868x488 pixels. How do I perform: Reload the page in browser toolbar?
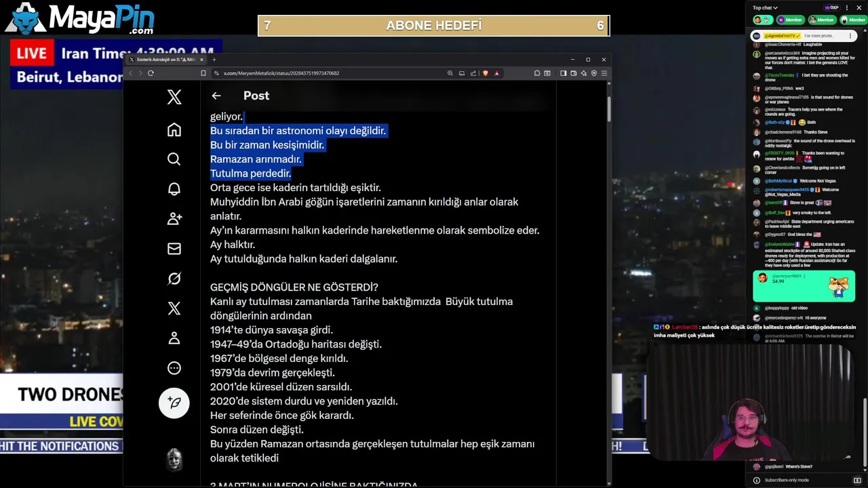click(151, 73)
